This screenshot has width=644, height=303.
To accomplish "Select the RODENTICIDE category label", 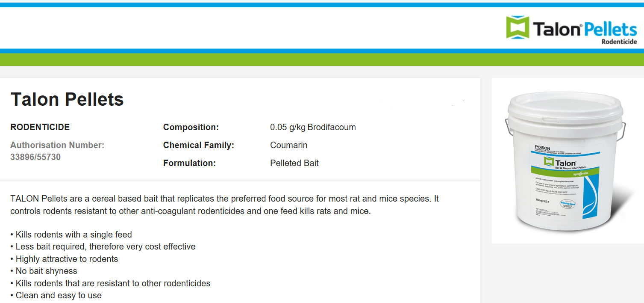I will click(x=40, y=127).
